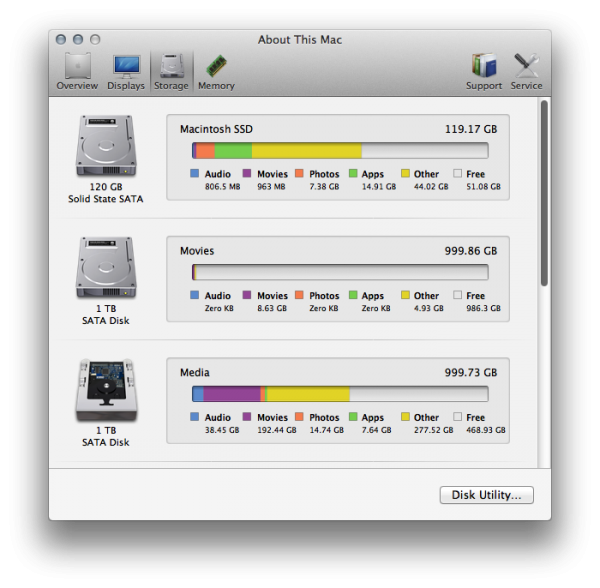This screenshot has width=600, height=588.
Task: Click the 'Solid State SATA' label
Action: pos(106,199)
